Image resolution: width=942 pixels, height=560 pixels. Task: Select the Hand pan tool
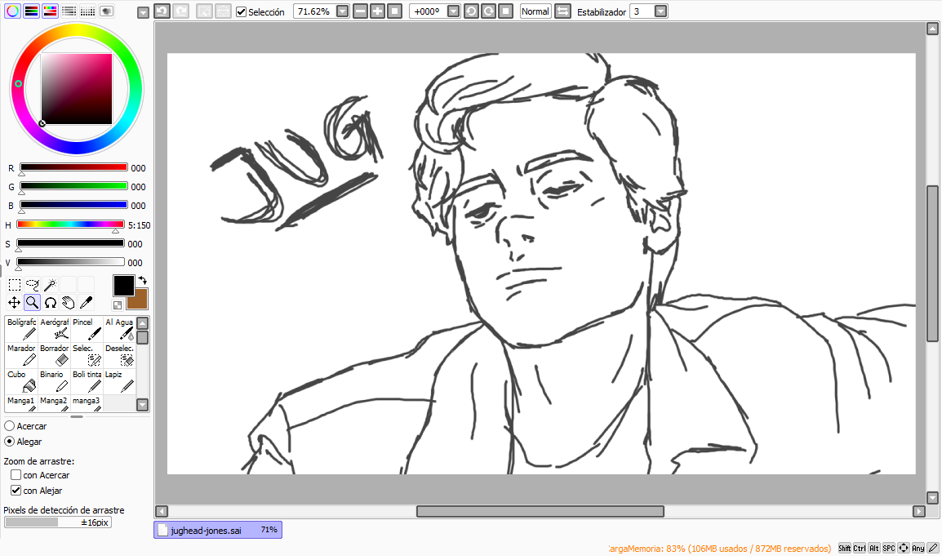69,303
